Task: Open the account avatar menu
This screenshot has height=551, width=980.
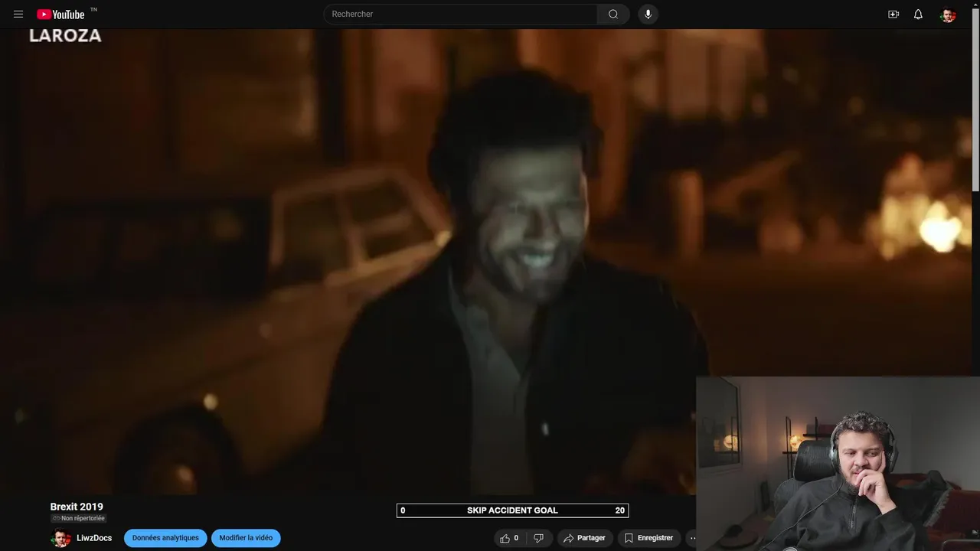Action: coord(948,15)
